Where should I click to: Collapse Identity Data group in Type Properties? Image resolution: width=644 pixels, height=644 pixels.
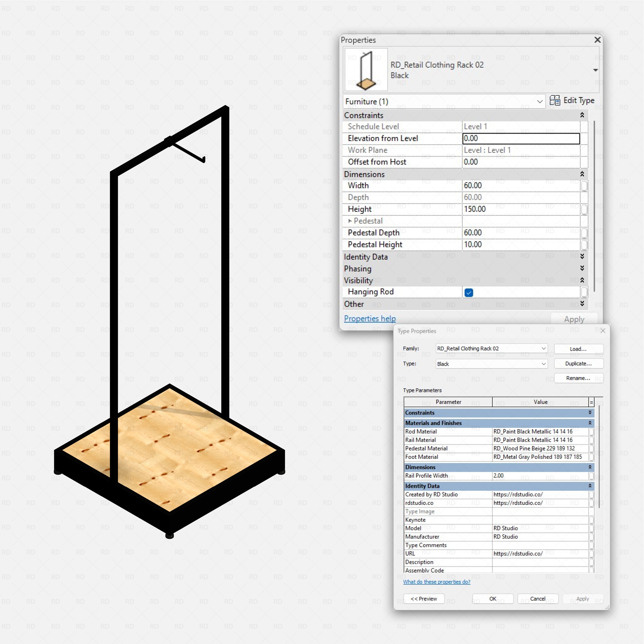click(590, 486)
